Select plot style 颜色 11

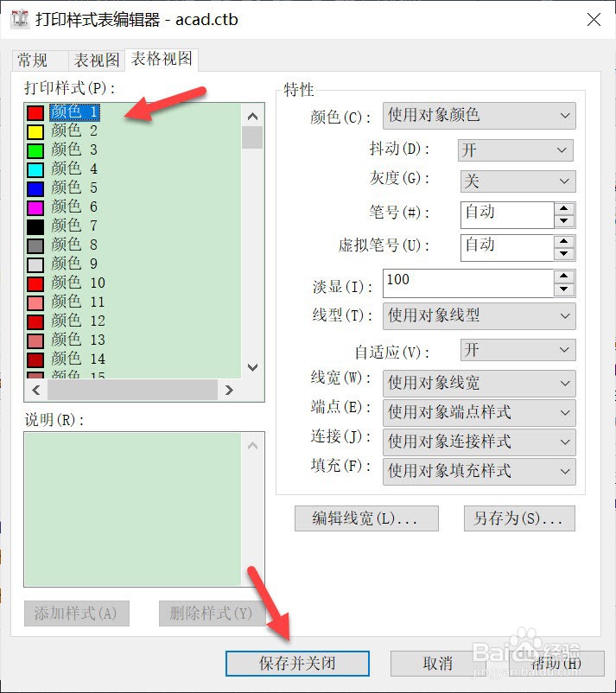pos(78,302)
